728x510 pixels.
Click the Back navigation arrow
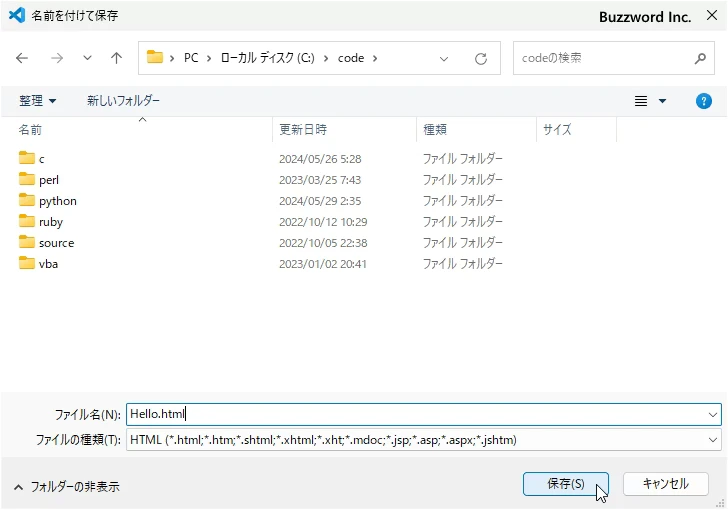click(22, 58)
